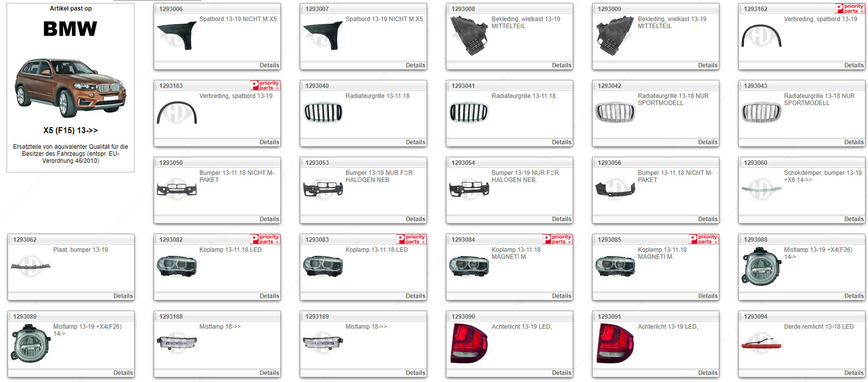The width and height of the screenshot is (868, 382).
Task: Open Details for Koplamp 1293082
Action: [269, 296]
